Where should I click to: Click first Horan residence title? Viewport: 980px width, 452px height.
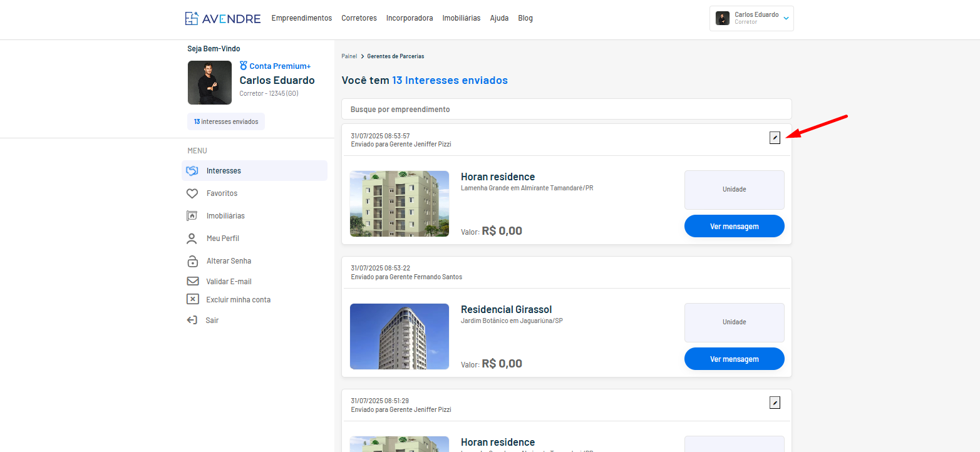tap(498, 177)
